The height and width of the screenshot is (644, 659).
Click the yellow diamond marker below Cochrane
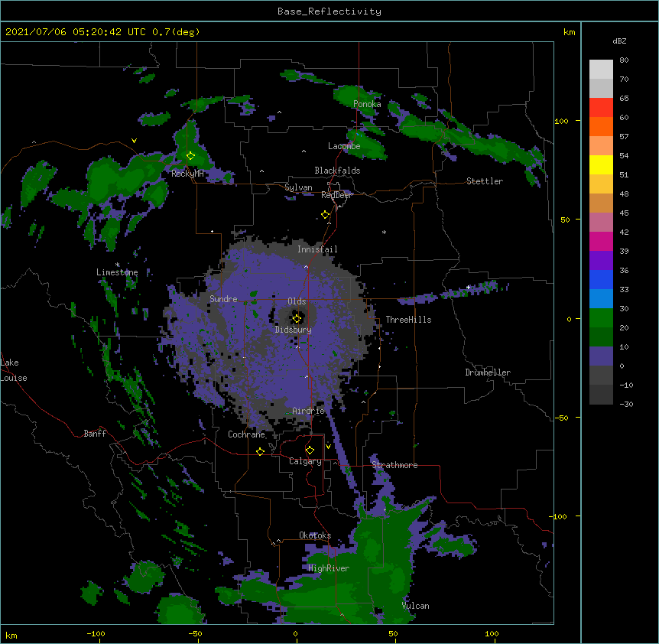tap(260, 451)
